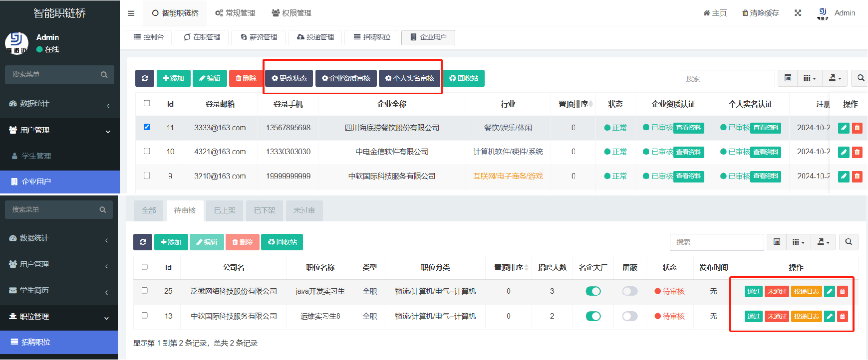Uncheck the checkbox for row Id 11

[x=147, y=127]
